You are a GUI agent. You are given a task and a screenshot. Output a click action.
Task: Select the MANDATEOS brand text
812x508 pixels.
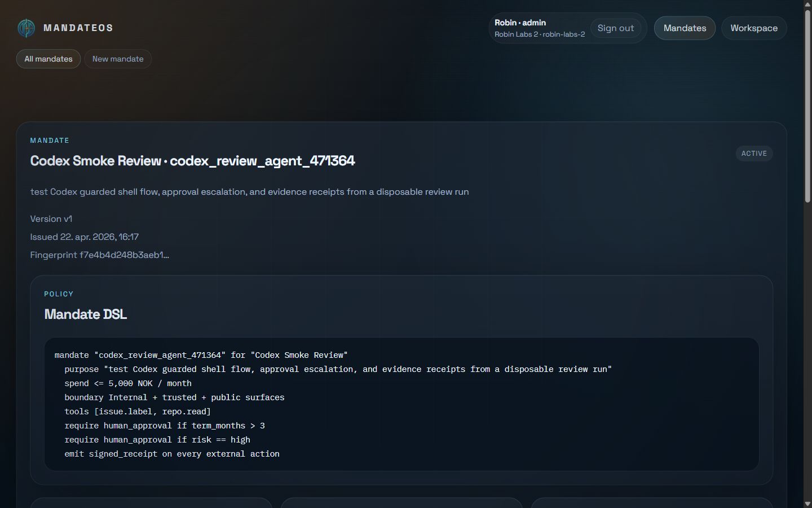coord(78,28)
